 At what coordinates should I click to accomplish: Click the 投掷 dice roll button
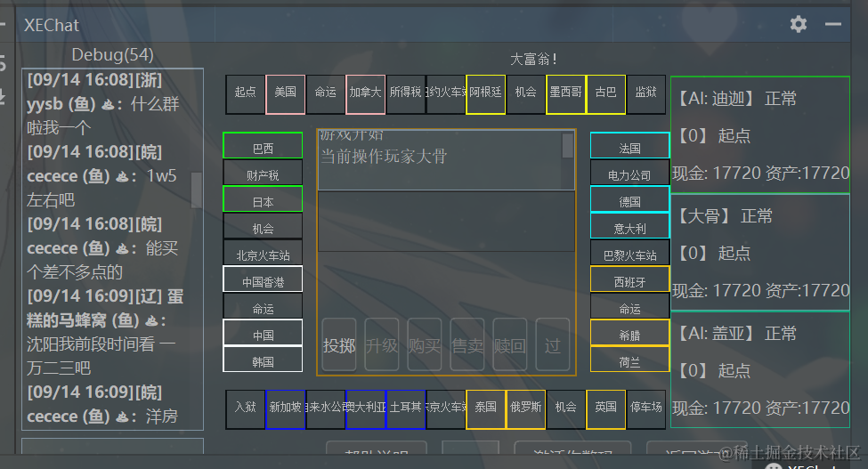tap(339, 345)
